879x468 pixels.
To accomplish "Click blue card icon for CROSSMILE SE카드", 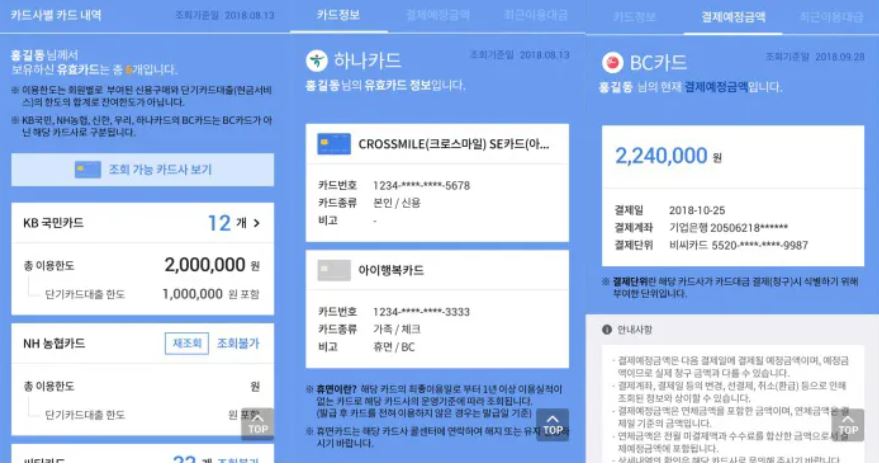I will pos(334,144).
